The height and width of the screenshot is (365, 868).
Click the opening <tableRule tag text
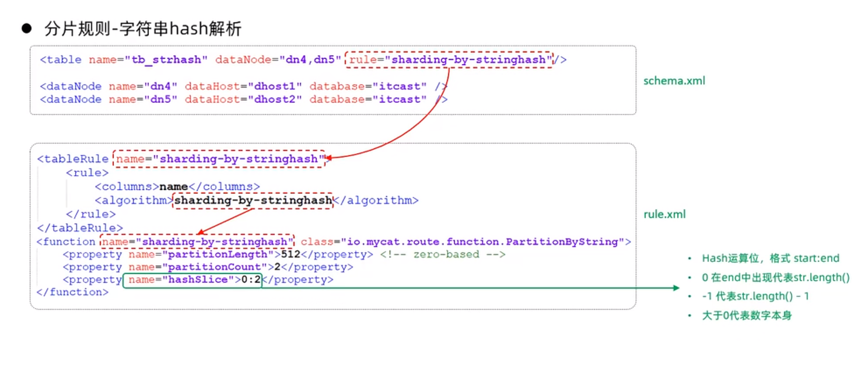(x=73, y=159)
